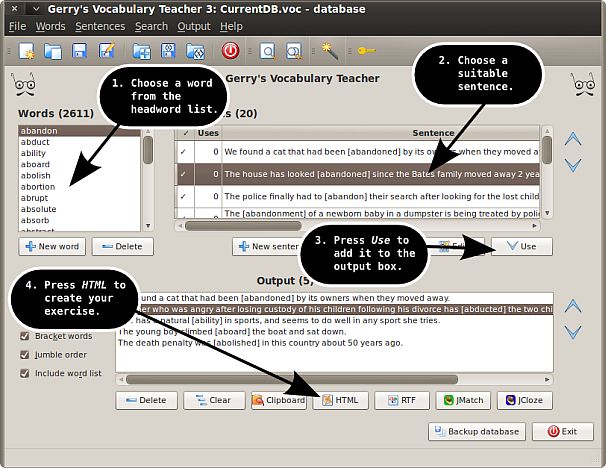Screen dimensions: 606x468
Task: Click the open folder toolbar icon
Action: 53,50
